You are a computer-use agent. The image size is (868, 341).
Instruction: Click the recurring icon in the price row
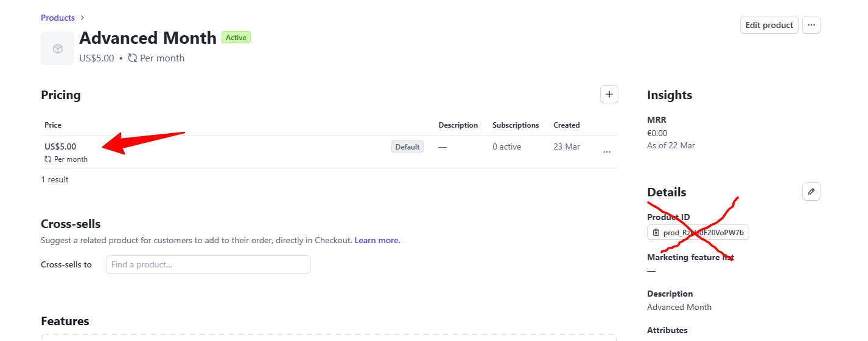point(48,159)
